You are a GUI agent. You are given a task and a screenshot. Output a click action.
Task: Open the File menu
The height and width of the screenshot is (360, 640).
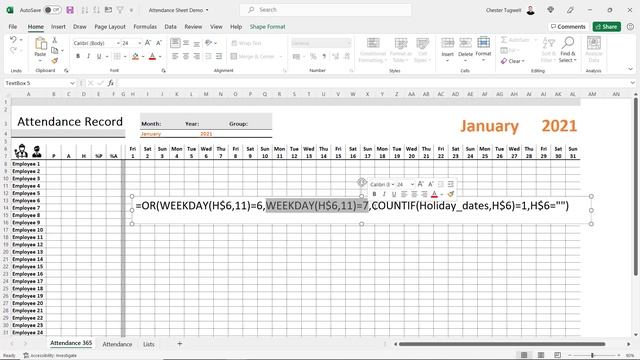click(13, 27)
